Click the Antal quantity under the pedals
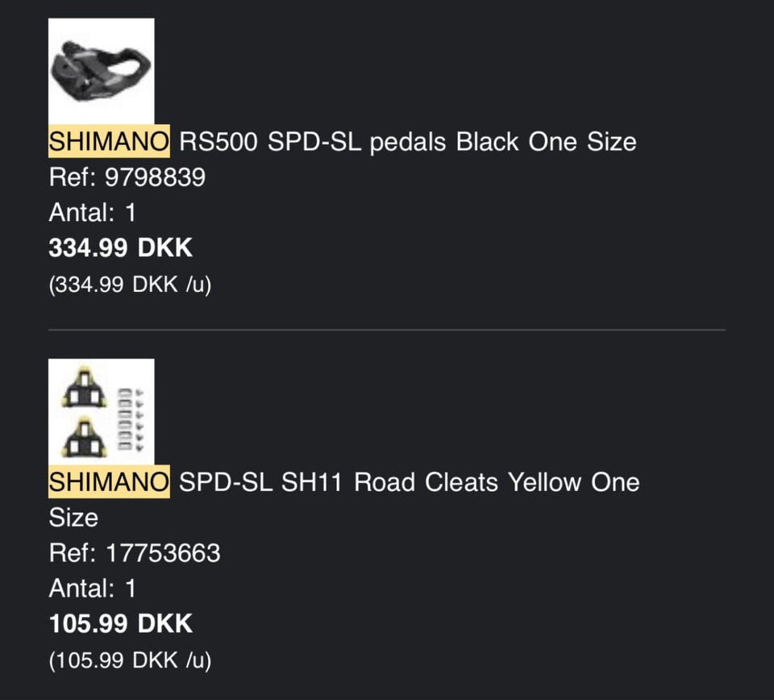This screenshot has width=774, height=700. click(x=93, y=213)
